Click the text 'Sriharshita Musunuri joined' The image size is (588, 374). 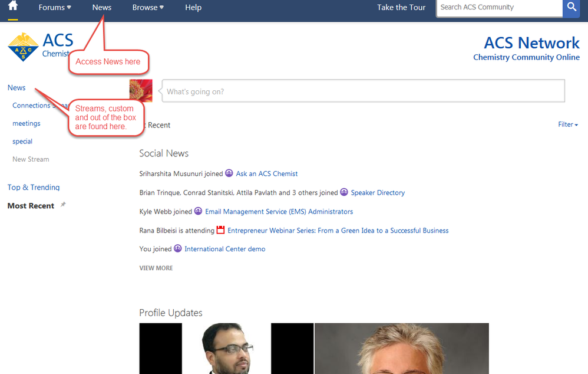[x=181, y=174]
